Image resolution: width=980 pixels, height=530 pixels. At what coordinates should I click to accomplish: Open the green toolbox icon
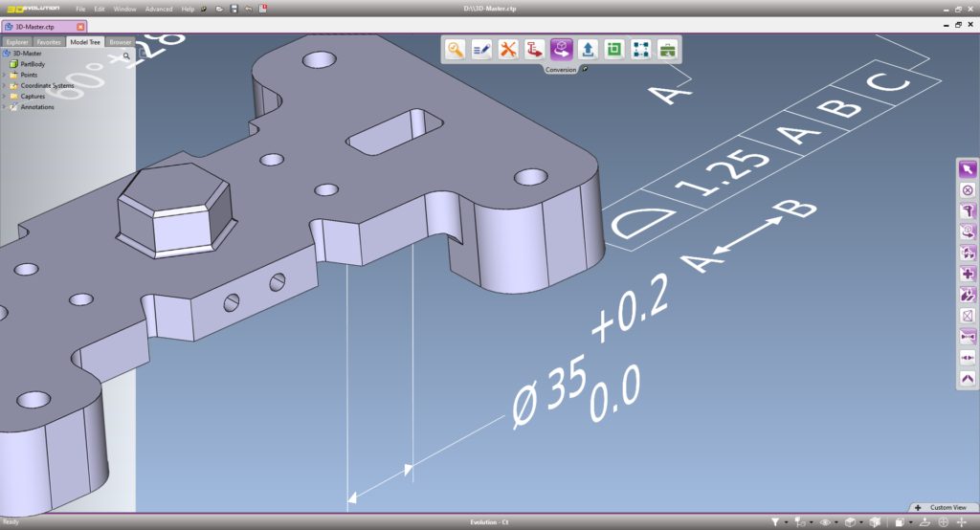(x=668, y=49)
